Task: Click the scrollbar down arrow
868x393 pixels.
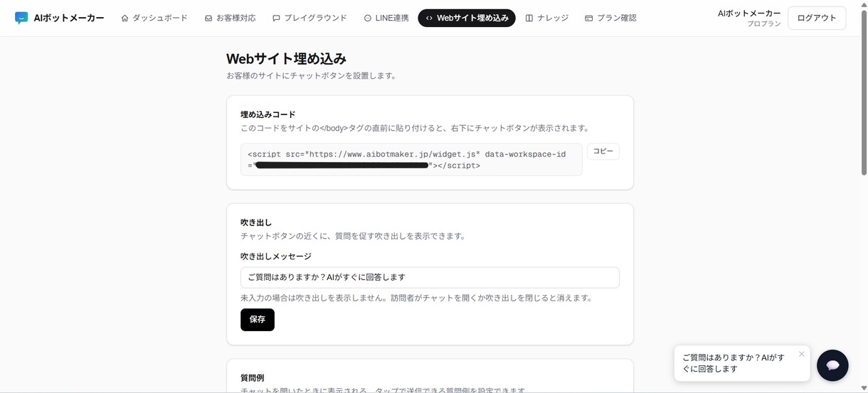Action: click(864, 388)
